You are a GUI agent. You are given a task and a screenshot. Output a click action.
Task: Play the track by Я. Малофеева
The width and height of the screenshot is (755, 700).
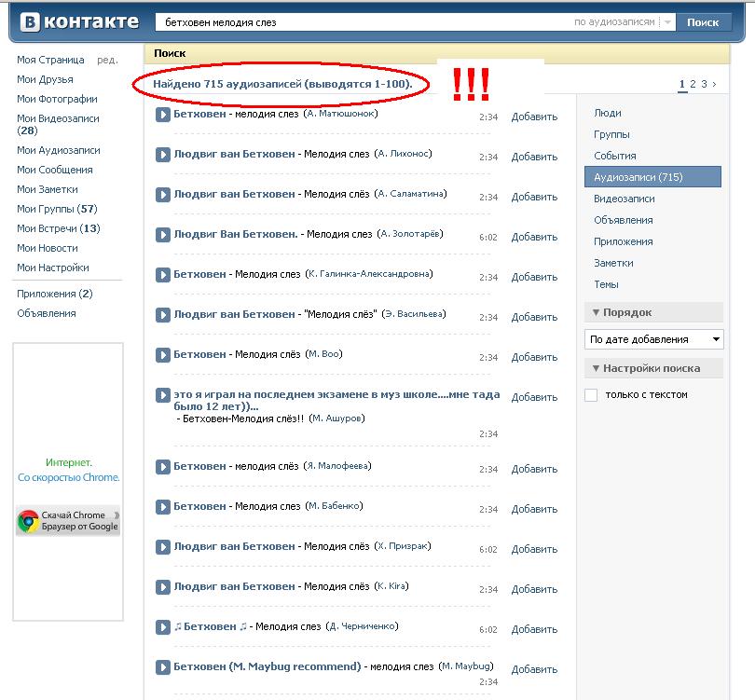click(162, 467)
